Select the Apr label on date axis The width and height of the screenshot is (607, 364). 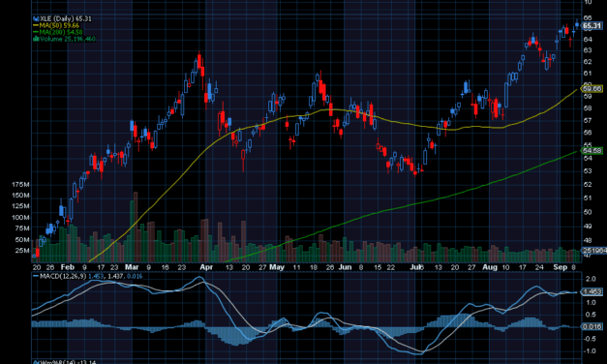206,267
